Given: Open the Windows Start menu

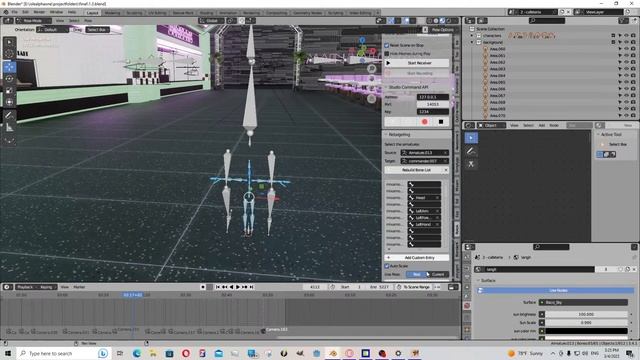Looking at the screenshot, I should point(8,353).
